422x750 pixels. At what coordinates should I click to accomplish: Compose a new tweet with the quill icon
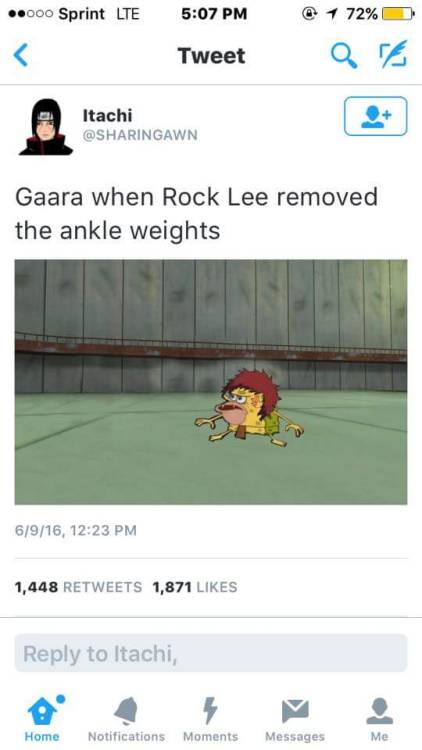(x=394, y=54)
